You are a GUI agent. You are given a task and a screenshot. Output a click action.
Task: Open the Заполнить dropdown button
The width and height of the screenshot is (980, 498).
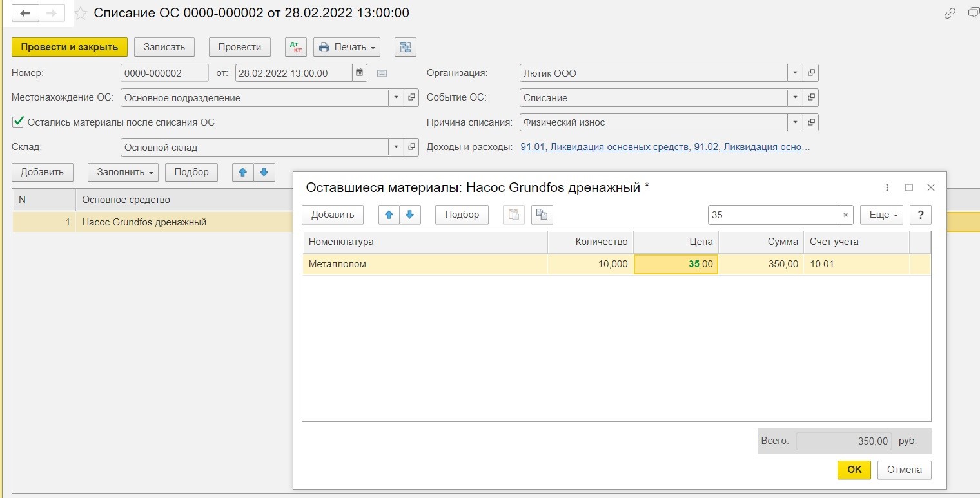(123, 172)
